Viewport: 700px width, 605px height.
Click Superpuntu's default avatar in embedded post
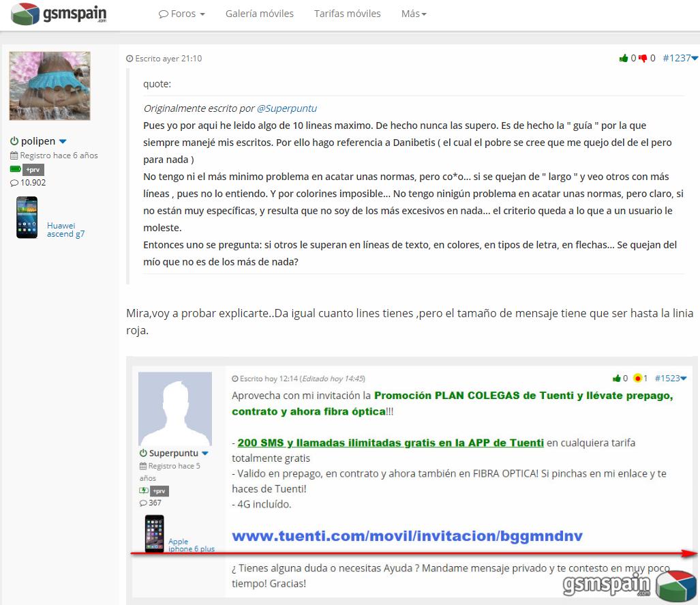[x=175, y=409]
